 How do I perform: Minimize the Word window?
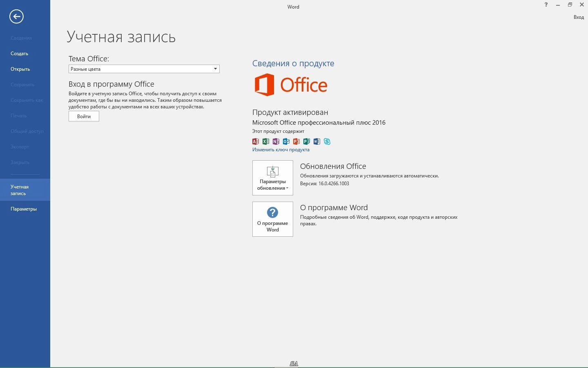tap(558, 5)
